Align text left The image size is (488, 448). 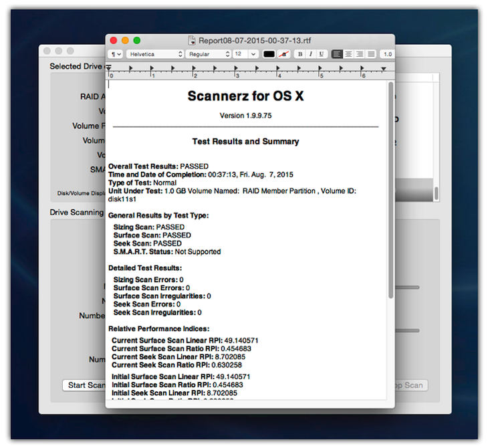pos(337,54)
